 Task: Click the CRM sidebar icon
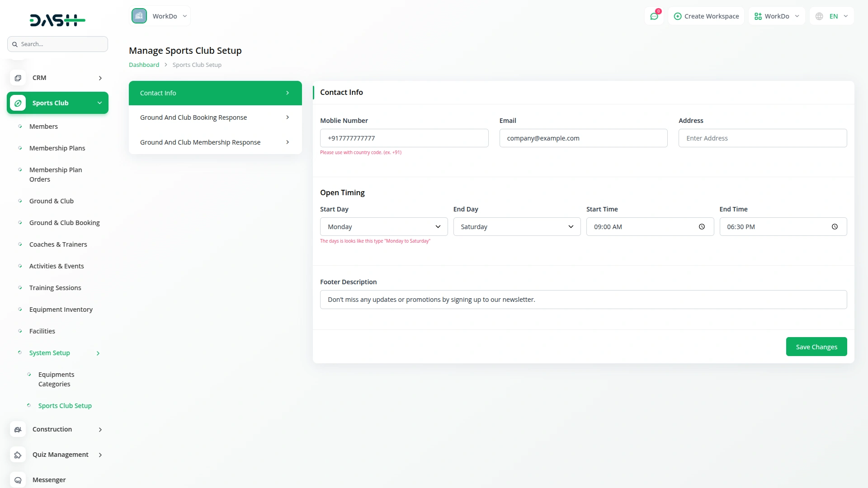click(x=18, y=78)
